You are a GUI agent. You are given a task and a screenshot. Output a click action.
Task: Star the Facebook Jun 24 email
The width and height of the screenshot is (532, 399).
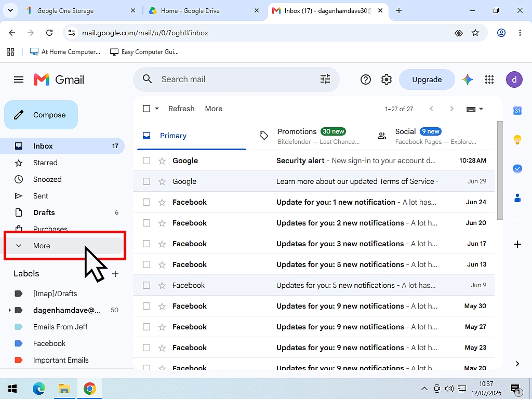(x=162, y=203)
